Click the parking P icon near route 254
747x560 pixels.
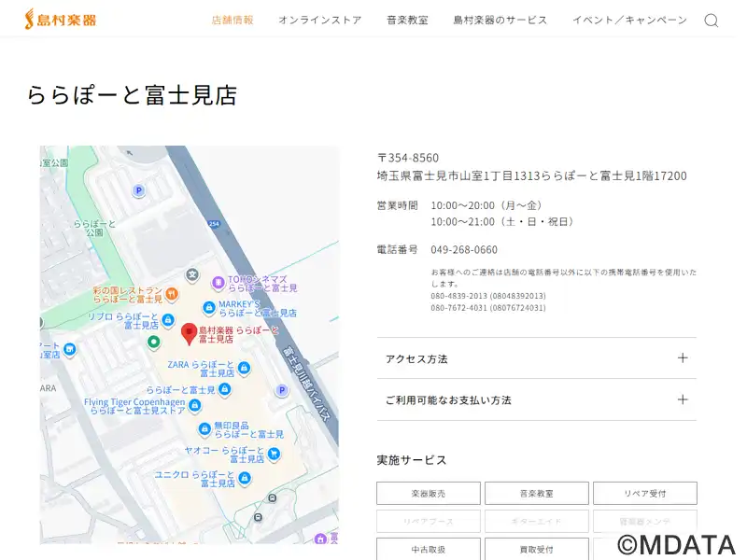(x=138, y=191)
